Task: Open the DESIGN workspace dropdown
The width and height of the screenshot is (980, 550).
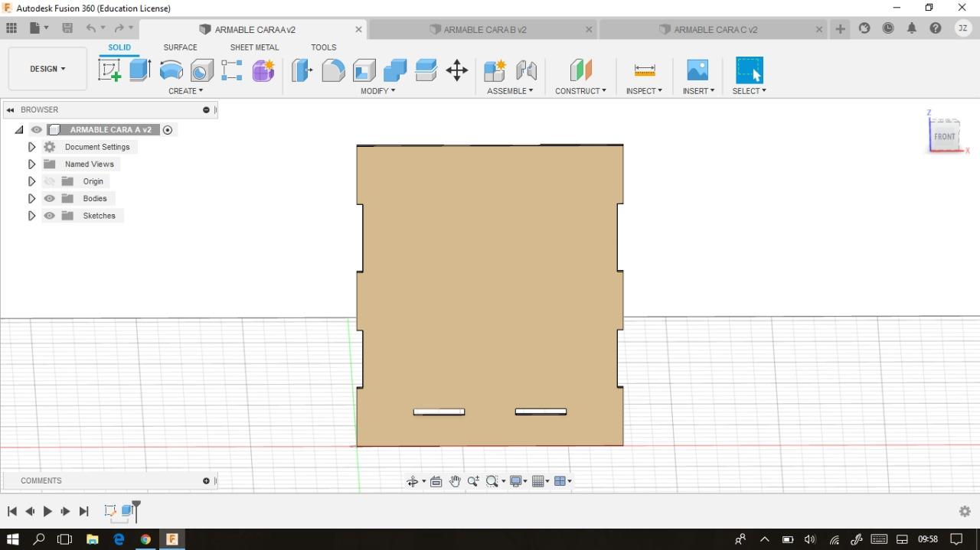Action: [x=47, y=69]
